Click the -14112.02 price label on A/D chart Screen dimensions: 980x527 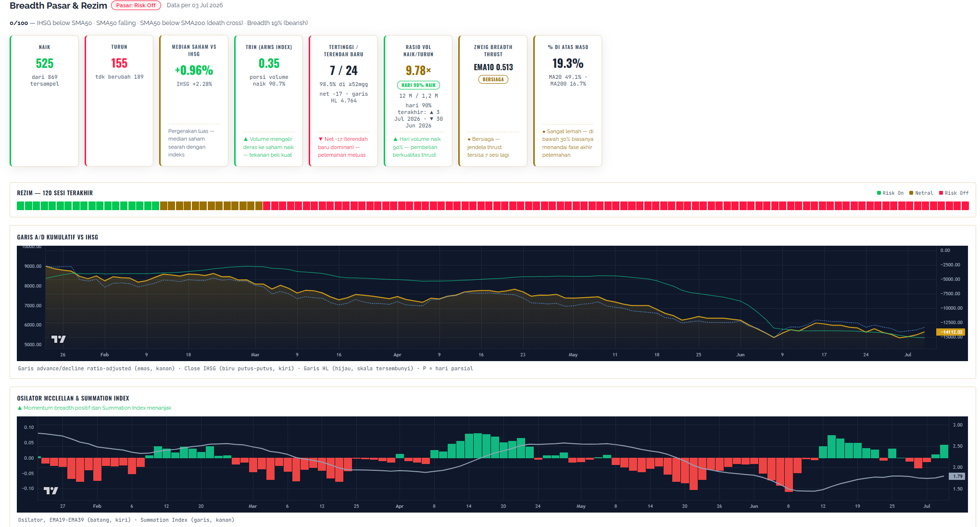[951, 332]
